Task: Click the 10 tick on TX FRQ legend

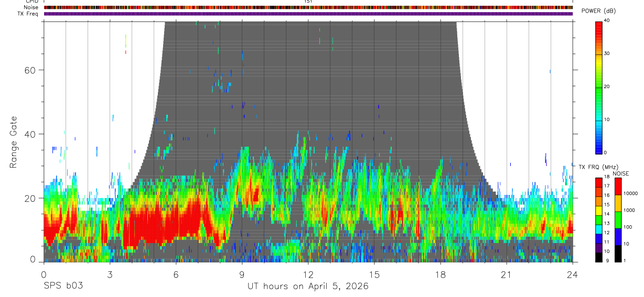Action: [607, 251]
